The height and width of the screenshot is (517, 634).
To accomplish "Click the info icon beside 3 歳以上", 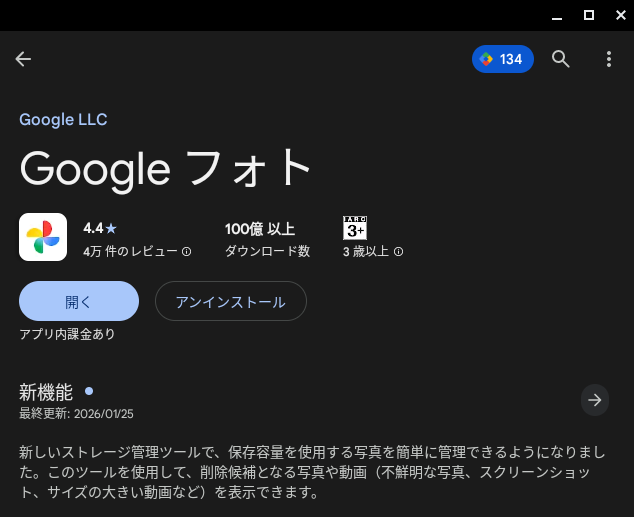I will point(399,252).
